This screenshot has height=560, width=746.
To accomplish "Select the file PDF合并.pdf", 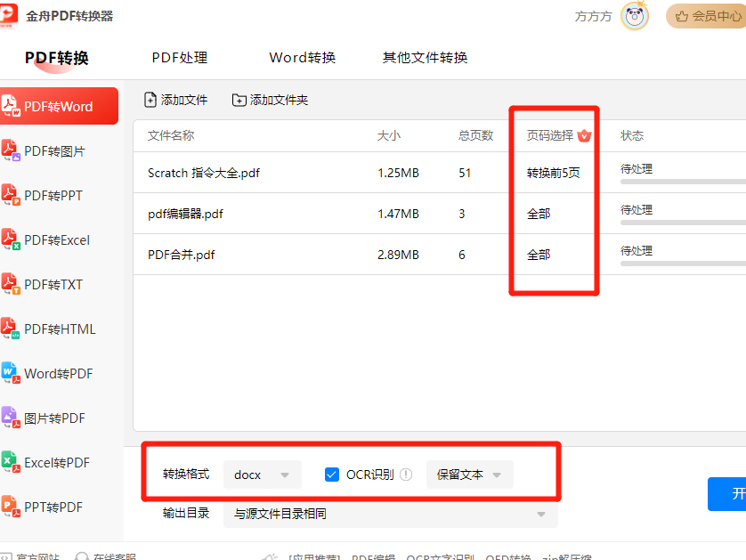I will [x=182, y=255].
